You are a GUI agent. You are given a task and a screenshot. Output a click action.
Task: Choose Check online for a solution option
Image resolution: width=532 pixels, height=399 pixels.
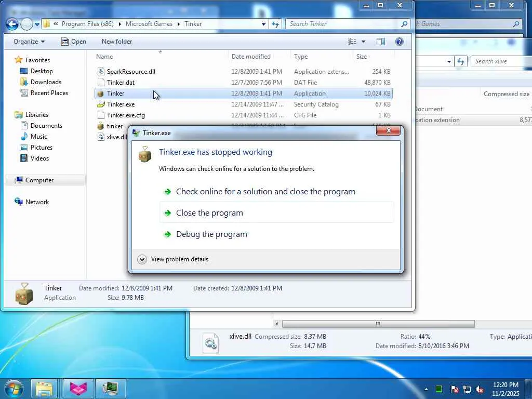coord(276,191)
